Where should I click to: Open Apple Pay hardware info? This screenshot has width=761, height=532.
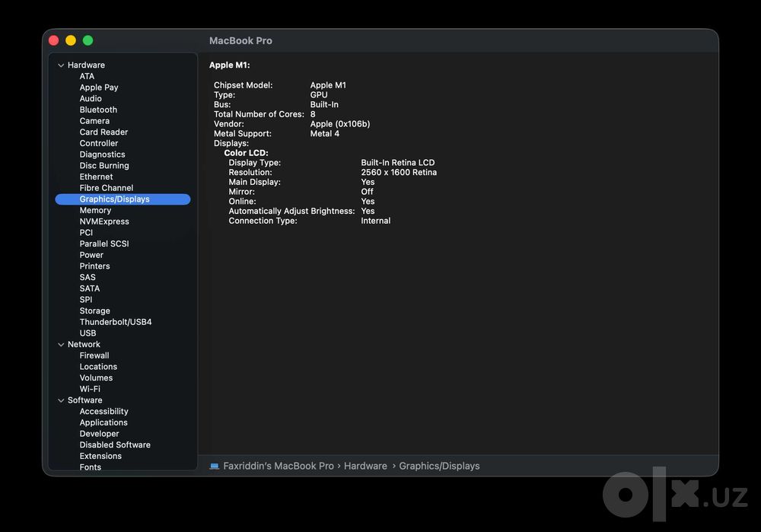[99, 88]
